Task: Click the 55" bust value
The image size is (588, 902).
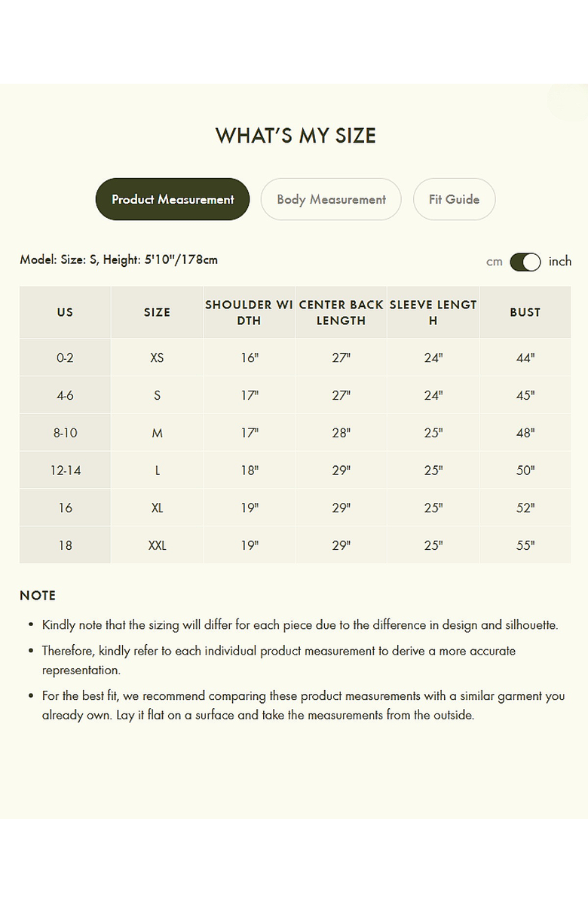Action: pos(525,545)
